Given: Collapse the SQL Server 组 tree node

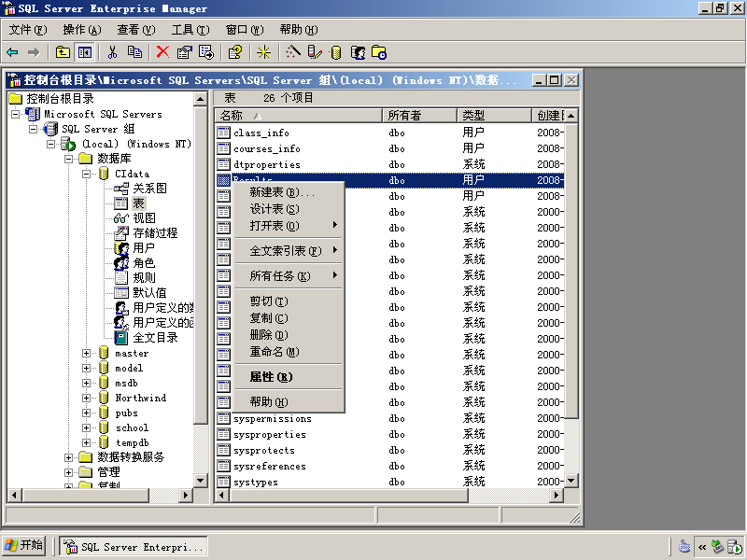Looking at the screenshot, I should click(34, 129).
